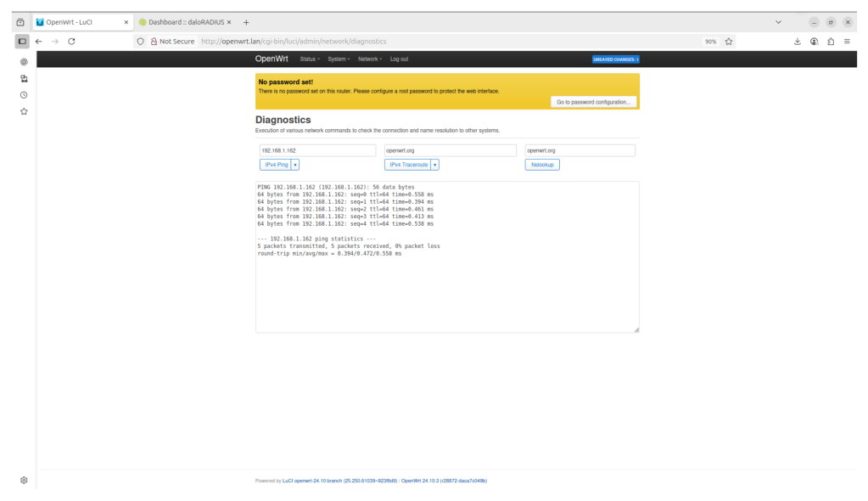Click the ping address field with 192.168.1.162
The image size is (868, 501).
click(317, 150)
